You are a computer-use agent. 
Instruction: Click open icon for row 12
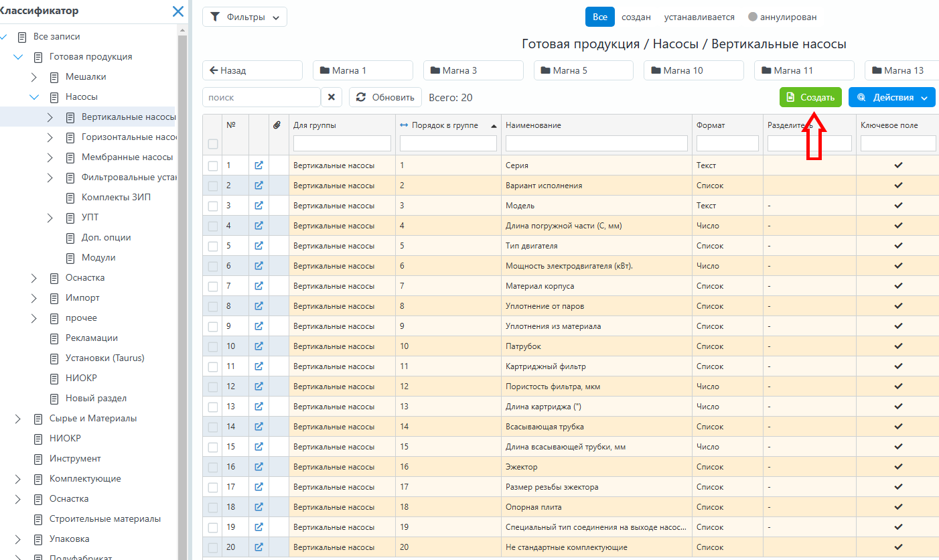[x=259, y=386]
